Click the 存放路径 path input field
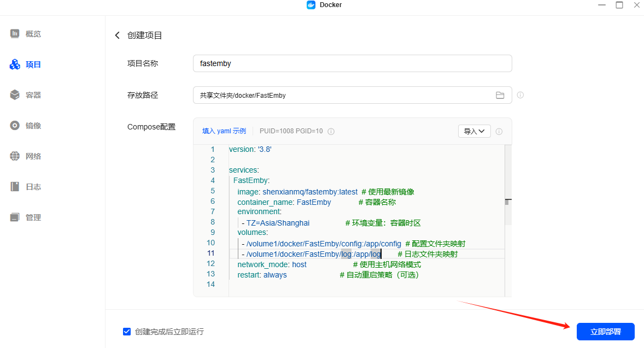644x348 pixels. (x=353, y=95)
